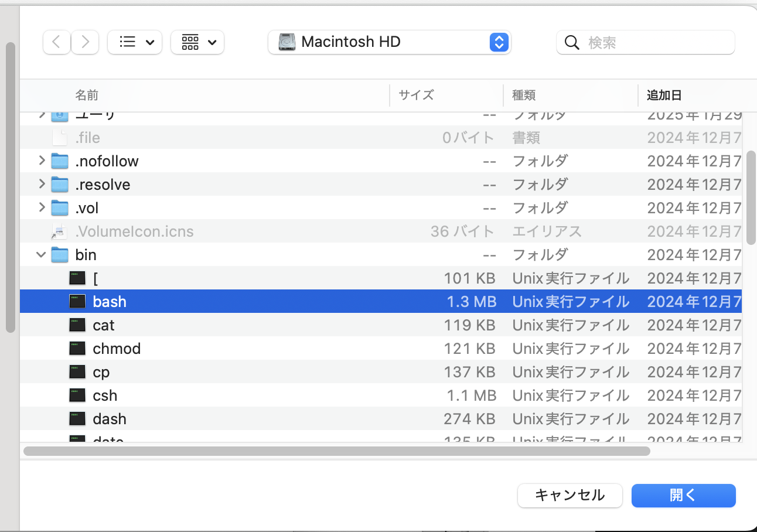Select the file named cp
Screen dimensions: 757x532
click(101, 372)
